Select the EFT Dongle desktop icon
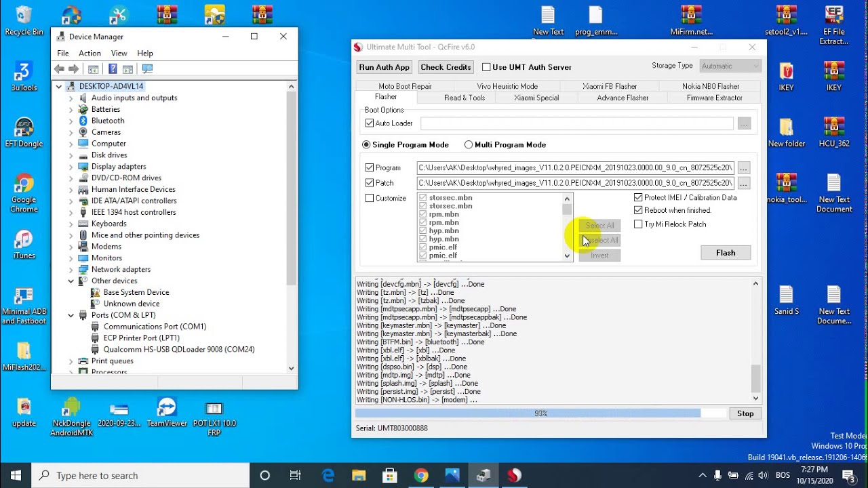868x488 pixels. pos(24,132)
